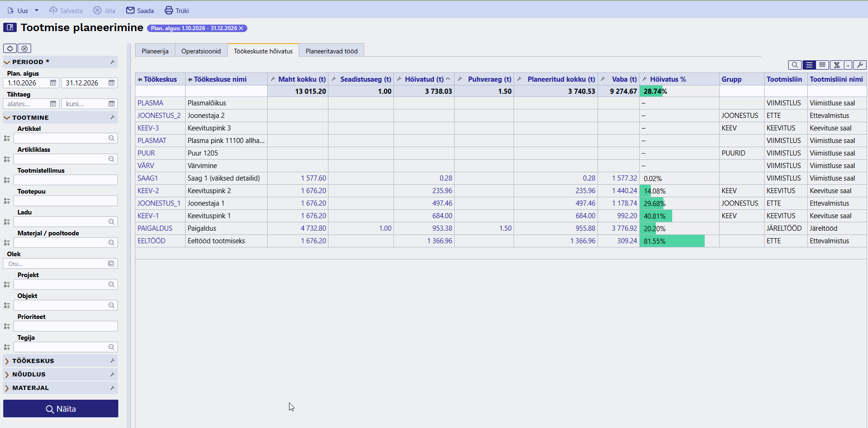The width and height of the screenshot is (868, 428).
Task: Expand the NÕUDLUS section
Action: (7, 375)
